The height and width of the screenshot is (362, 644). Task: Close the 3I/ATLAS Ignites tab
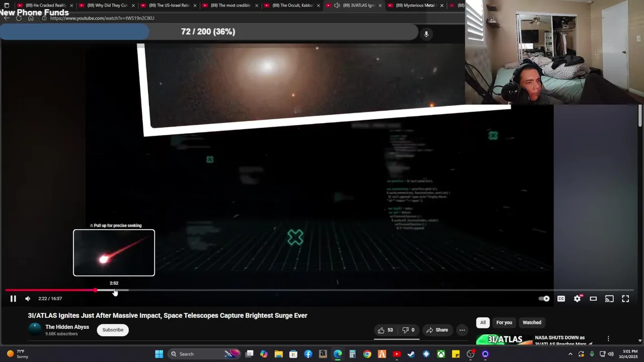380,6
